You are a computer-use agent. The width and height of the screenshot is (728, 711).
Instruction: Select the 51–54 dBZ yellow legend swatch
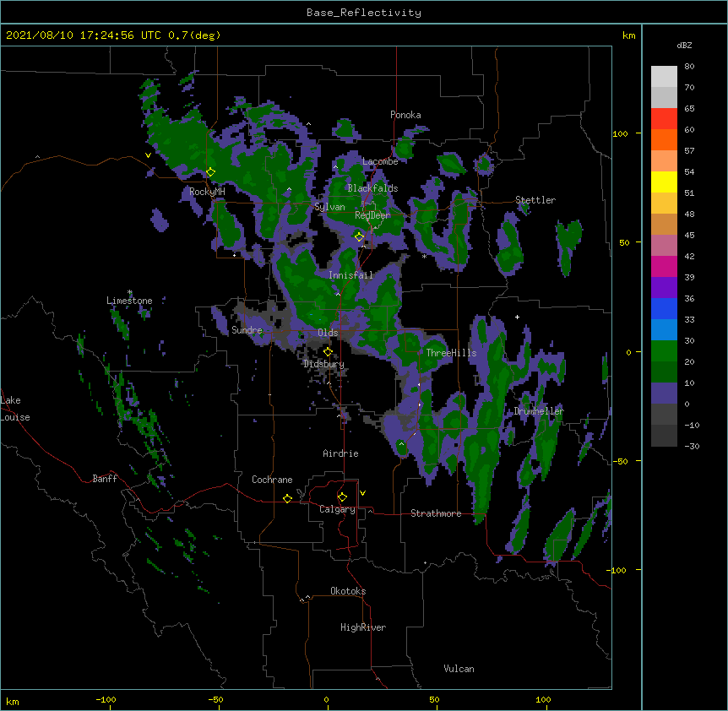pos(664,182)
